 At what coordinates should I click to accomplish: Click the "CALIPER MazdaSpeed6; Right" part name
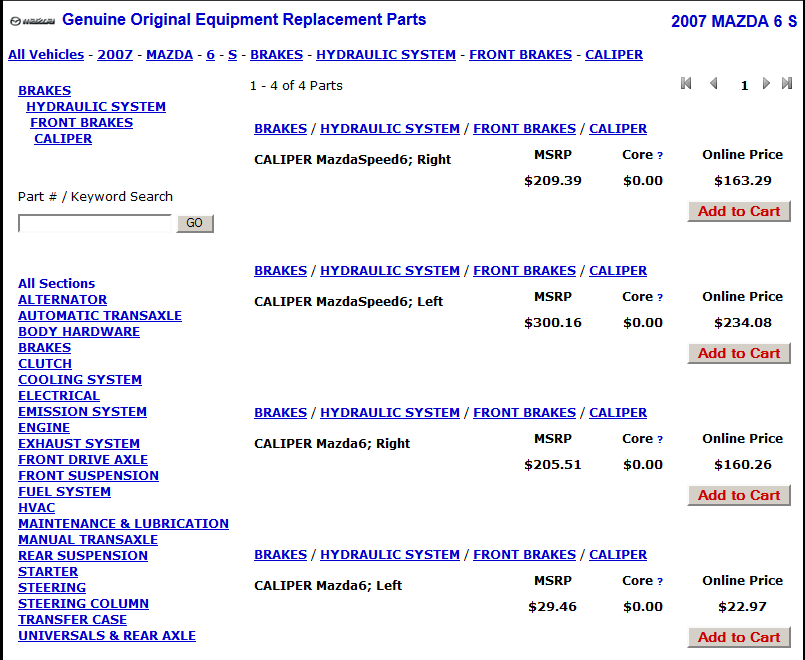click(353, 160)
